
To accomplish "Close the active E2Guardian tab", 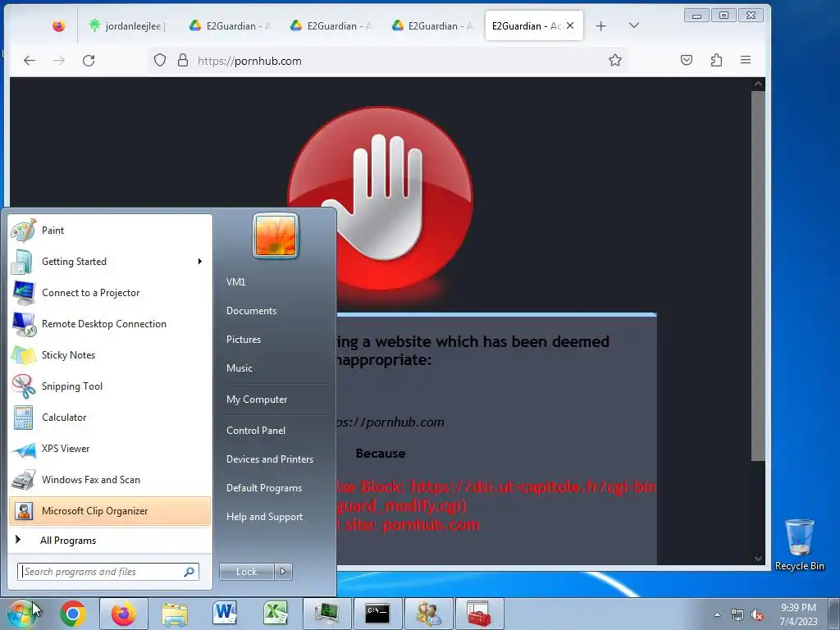I will click(570, 25).
